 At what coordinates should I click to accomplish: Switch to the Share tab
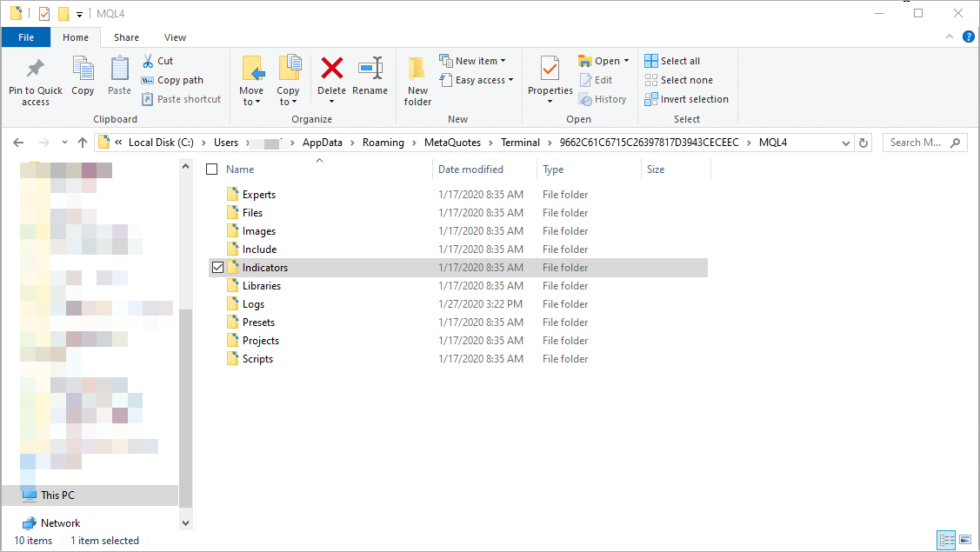click(x=126, y=37)
